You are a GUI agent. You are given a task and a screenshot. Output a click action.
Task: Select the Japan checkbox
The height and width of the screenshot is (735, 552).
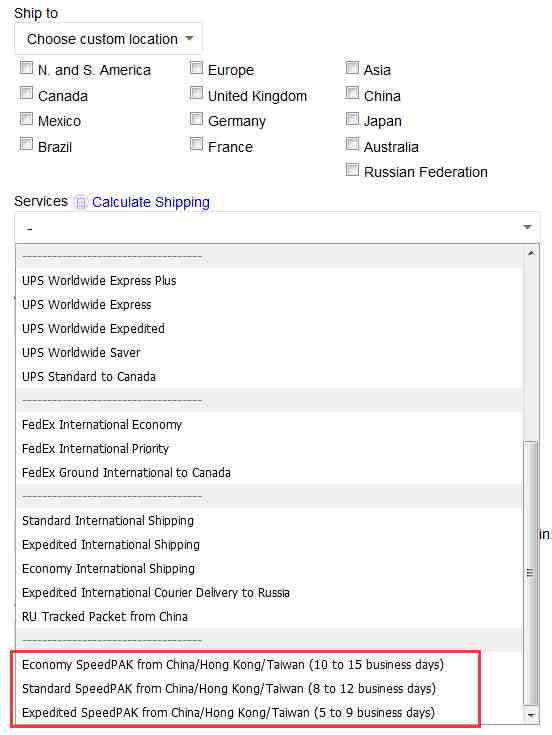[x=352, y=119]
